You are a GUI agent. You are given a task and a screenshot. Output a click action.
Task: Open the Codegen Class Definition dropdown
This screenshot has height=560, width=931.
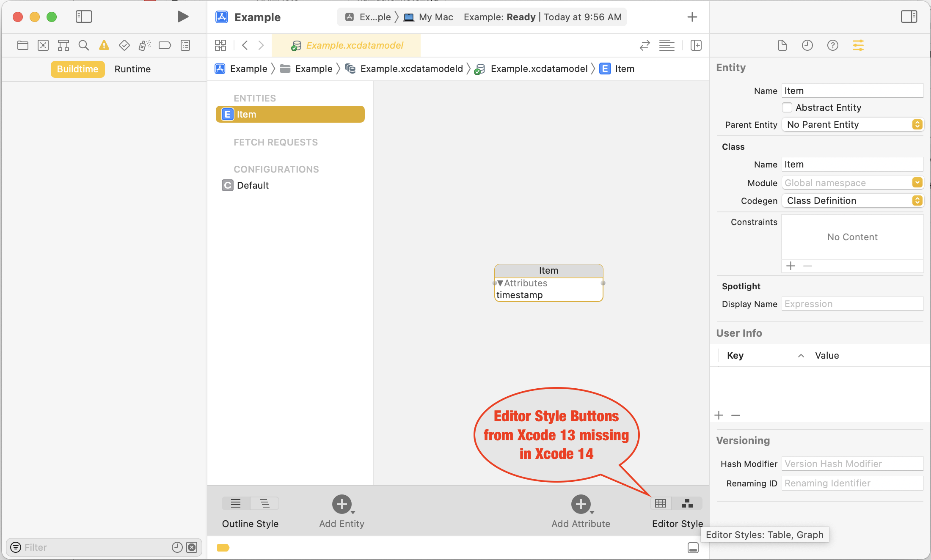852,200
